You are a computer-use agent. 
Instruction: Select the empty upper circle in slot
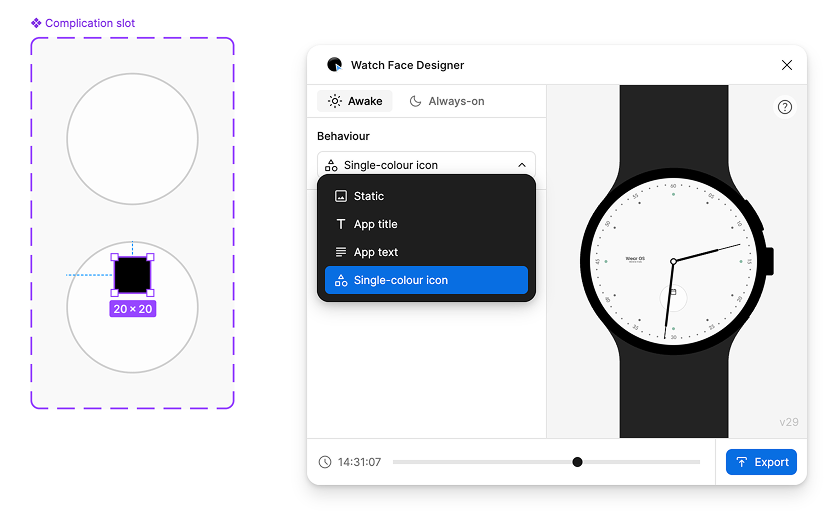132,139
